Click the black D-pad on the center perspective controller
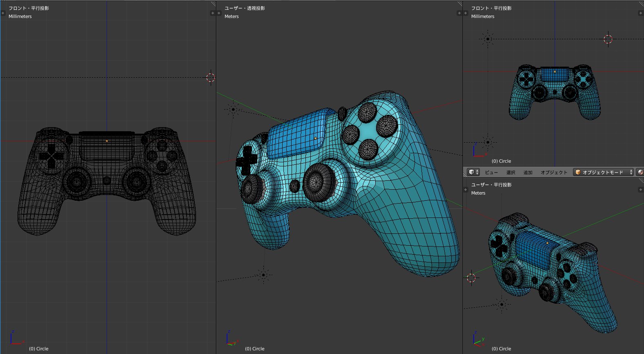The width and height of the screenshot is (644, 354). [x=247, y=160]
